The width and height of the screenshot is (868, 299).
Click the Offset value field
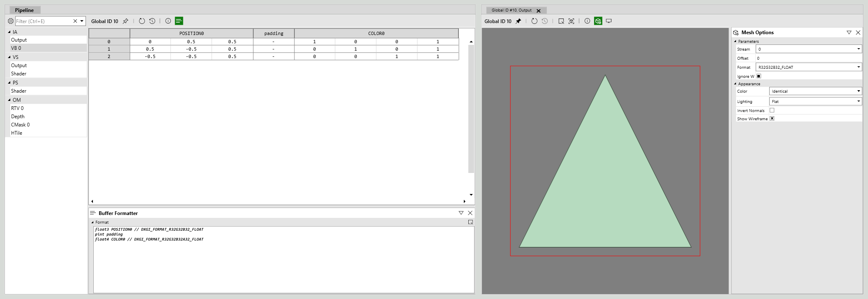click(x=809, y=58)
